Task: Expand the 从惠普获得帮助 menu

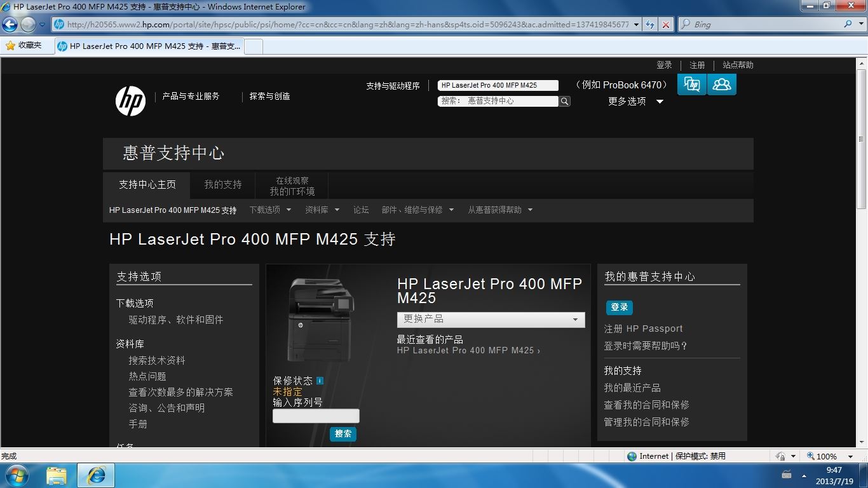Action: [x=500, y=210]
